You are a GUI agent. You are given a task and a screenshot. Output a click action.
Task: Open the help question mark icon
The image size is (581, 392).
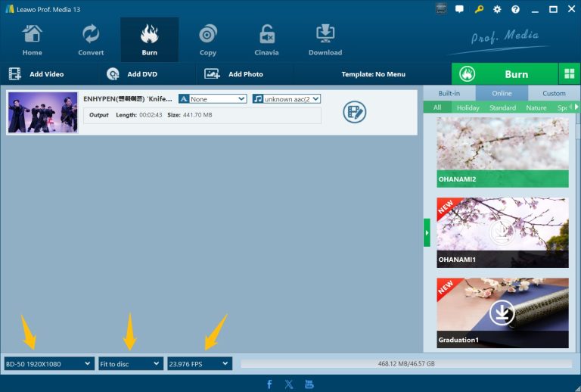coord(515,9)
